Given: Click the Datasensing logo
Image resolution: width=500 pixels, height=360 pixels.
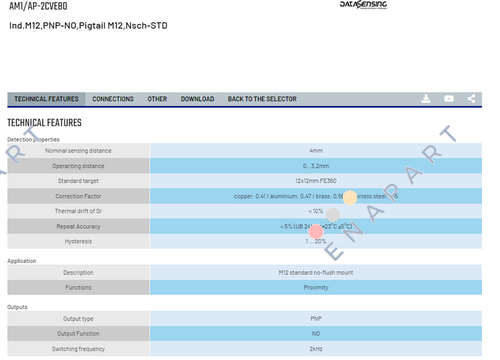Looking at the screenshot, I should coord(363,5).
